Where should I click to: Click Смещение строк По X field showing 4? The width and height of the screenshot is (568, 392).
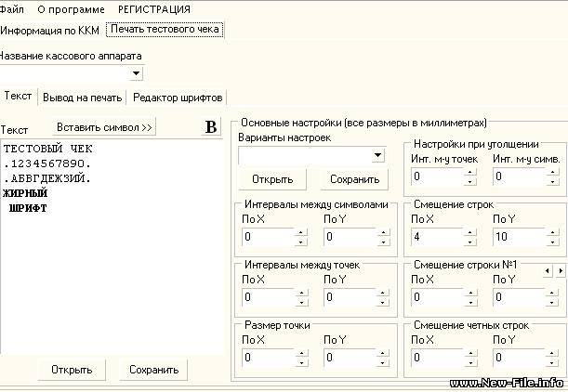[438, 237]
